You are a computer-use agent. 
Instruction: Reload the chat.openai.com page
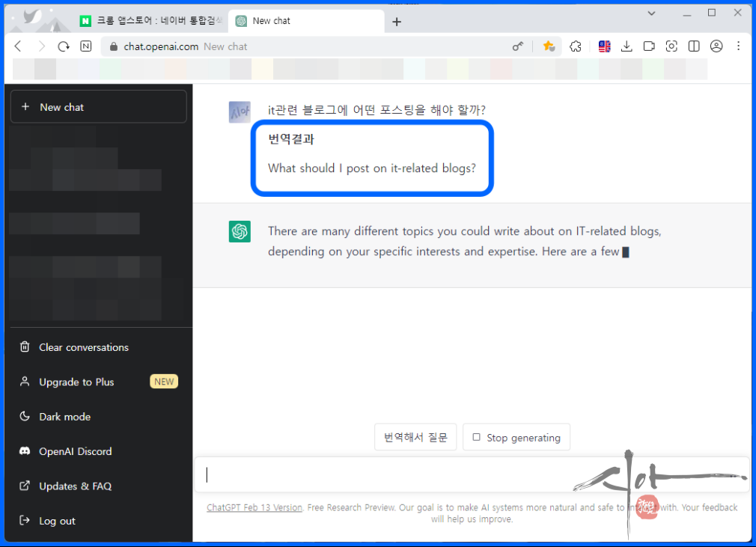(64, 46)
